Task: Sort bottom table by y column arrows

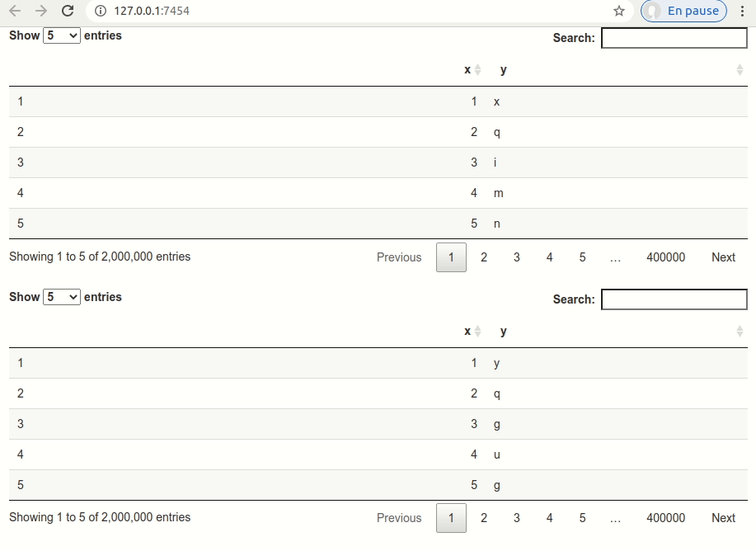Action: (740, 332)
